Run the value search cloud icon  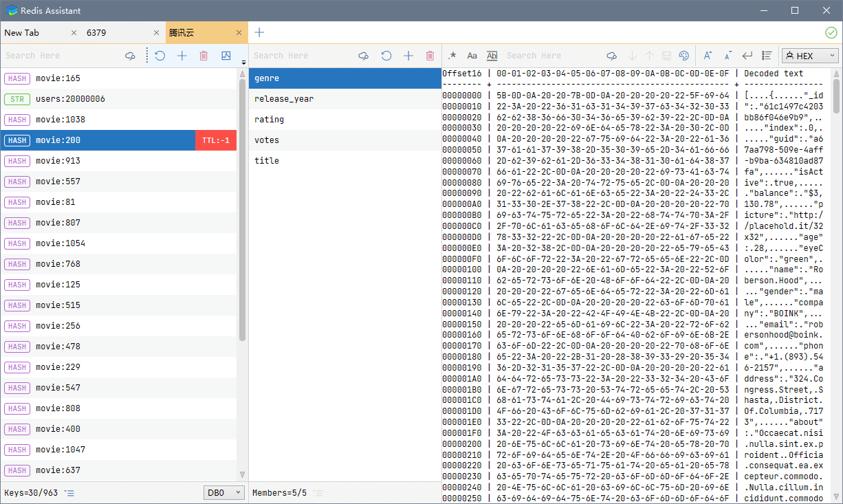(611, 56)
